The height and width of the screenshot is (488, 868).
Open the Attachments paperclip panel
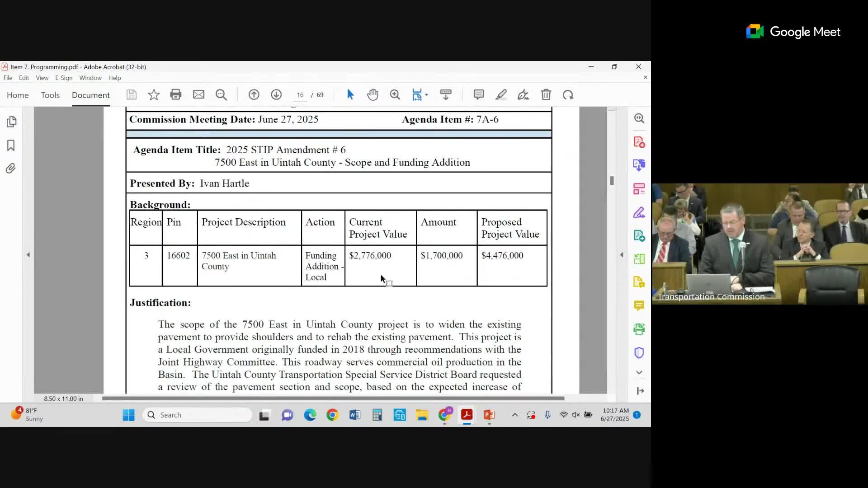tap(11, 169)
